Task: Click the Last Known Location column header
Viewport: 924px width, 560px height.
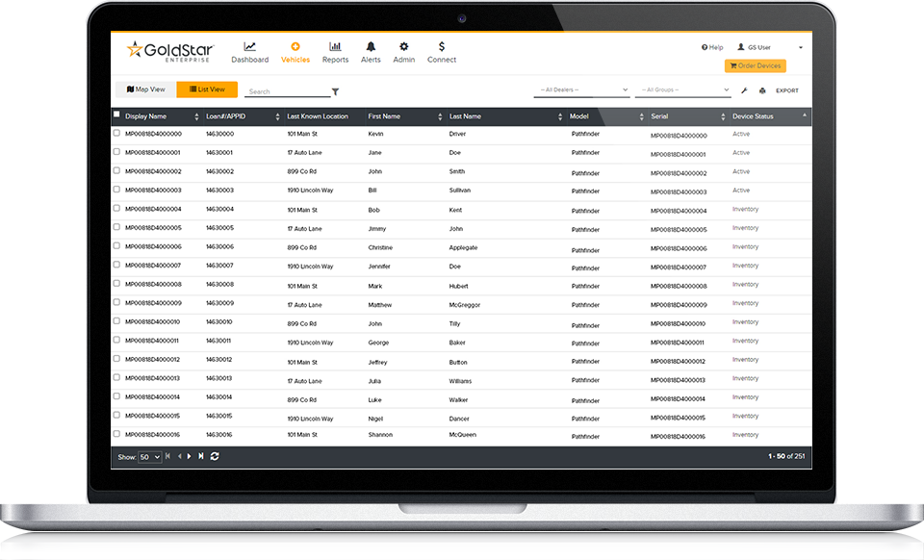Action: point(318,116)
